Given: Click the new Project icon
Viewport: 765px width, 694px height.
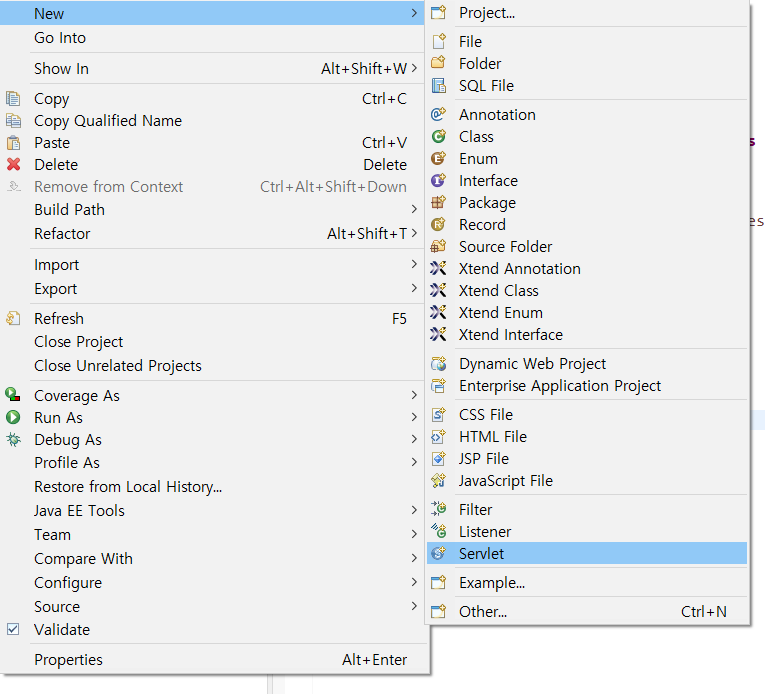Looking at the screenshot, I should point(438,13).
